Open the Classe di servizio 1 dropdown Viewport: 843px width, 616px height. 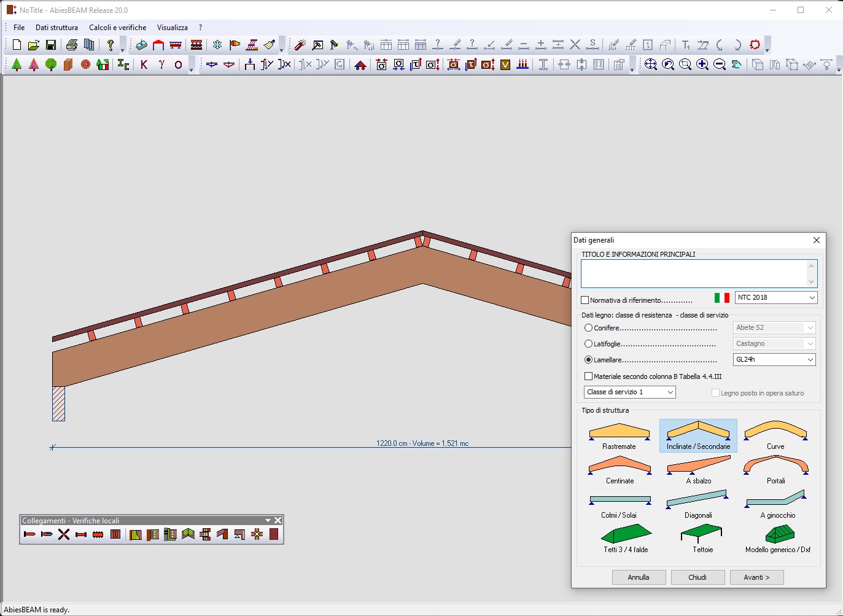click(630, 392)
